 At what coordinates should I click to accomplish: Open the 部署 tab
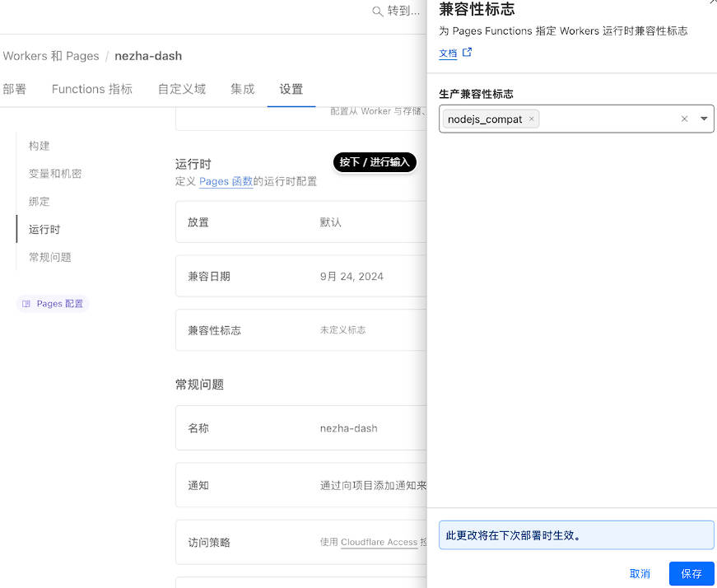pos(15,89)
